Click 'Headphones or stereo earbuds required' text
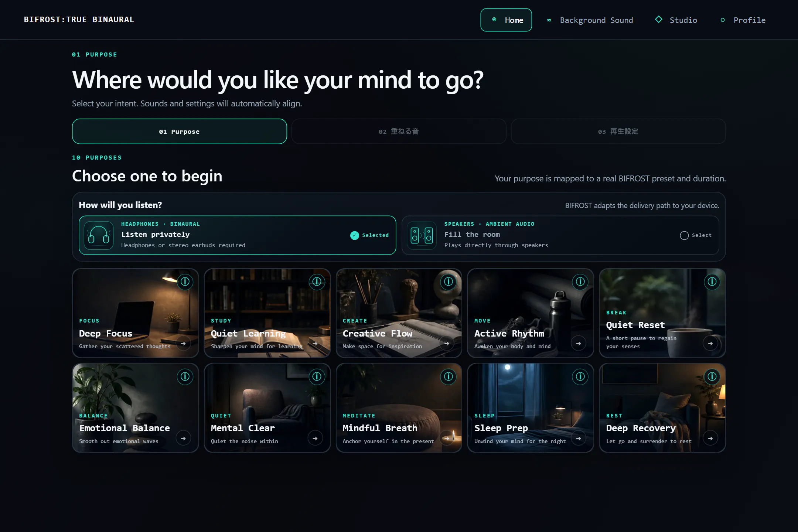The image size is (798, 532). (x=183, y=245)
